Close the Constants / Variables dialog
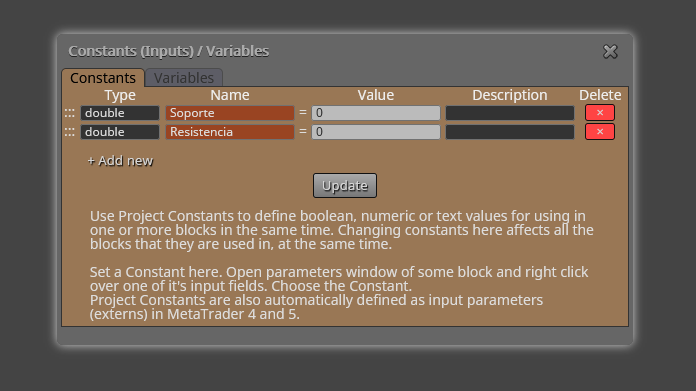 click(x=610, y=51)
